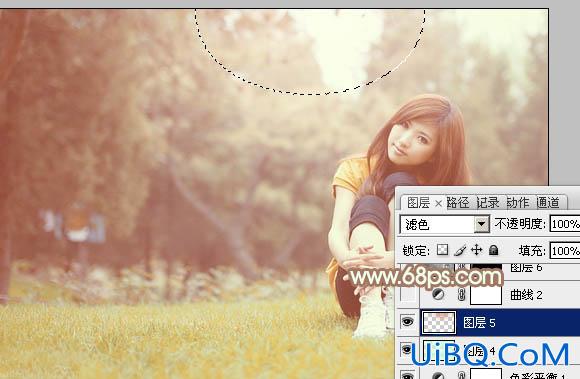Select the 曲线 2 layer name

click(526, 295)
